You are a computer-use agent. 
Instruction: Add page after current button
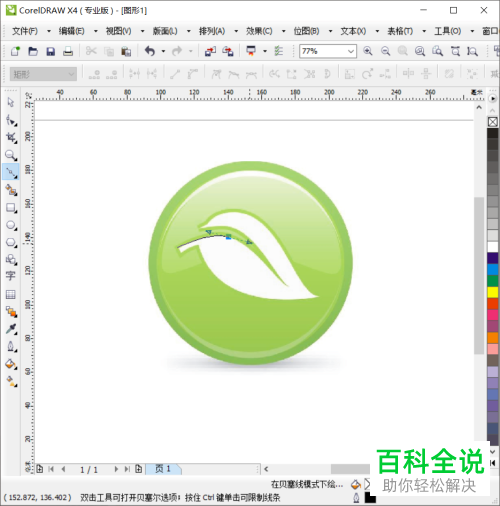coord(139,469)
